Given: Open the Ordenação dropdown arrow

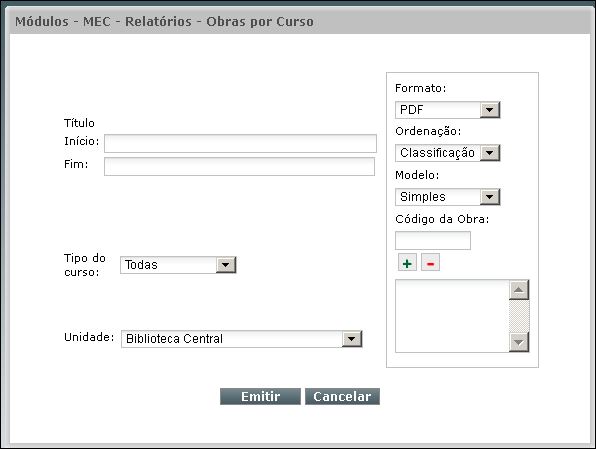Looking at the screenshot, I should (490, 153).
